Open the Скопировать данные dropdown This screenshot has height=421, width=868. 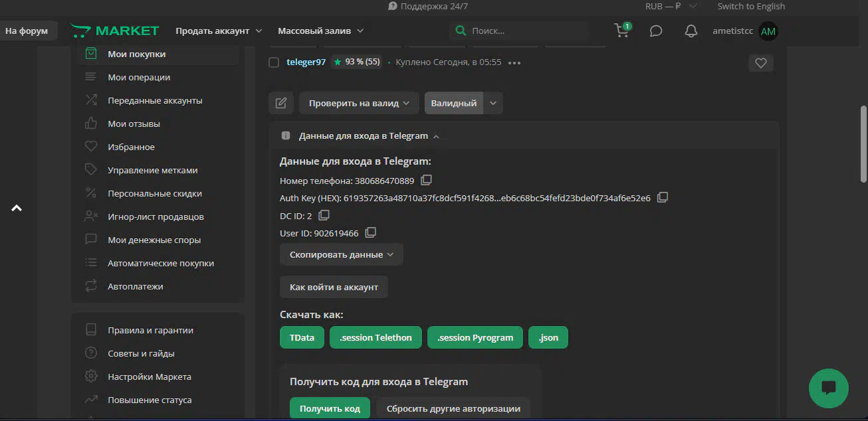tap(342, 254)
